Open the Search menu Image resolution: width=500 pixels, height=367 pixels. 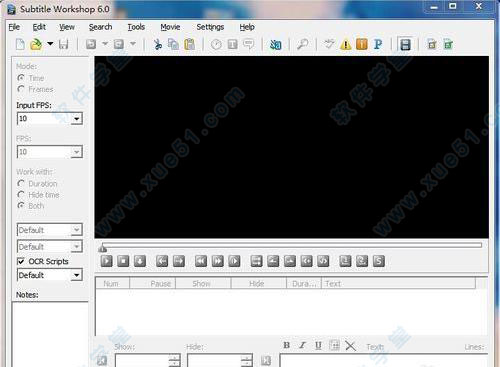100,27
